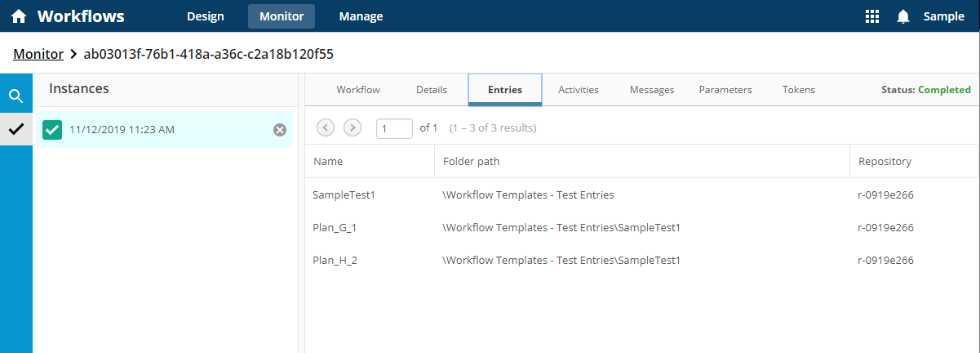The image size is (980, 353).
Task: Remove the 11/12/2019 instance with X icon
Action: 280,130
